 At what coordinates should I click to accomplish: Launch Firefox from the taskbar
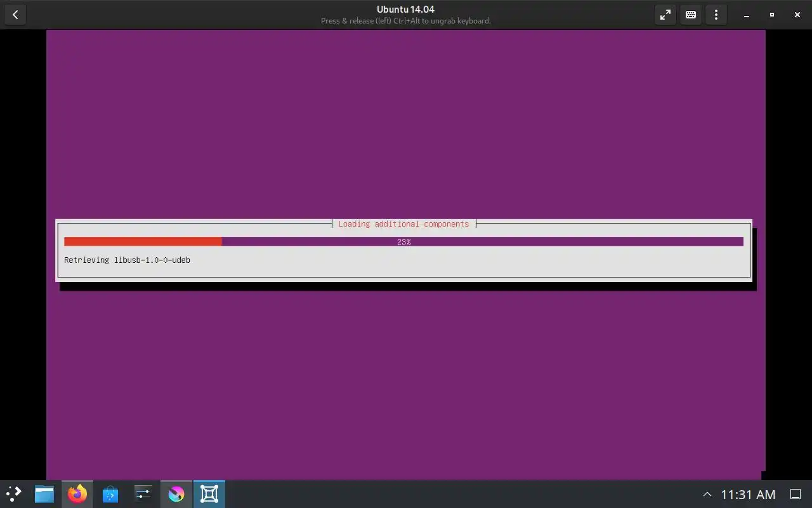point(77,493)
